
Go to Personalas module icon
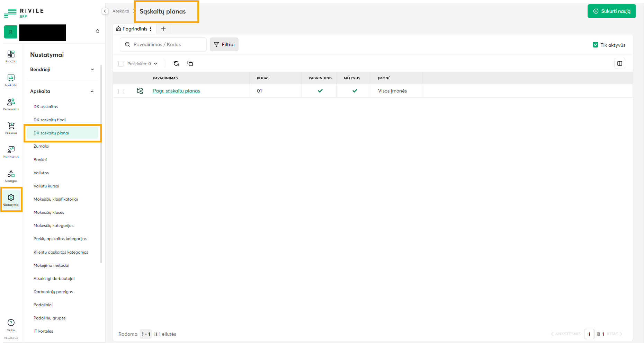(x=11, y=104)
